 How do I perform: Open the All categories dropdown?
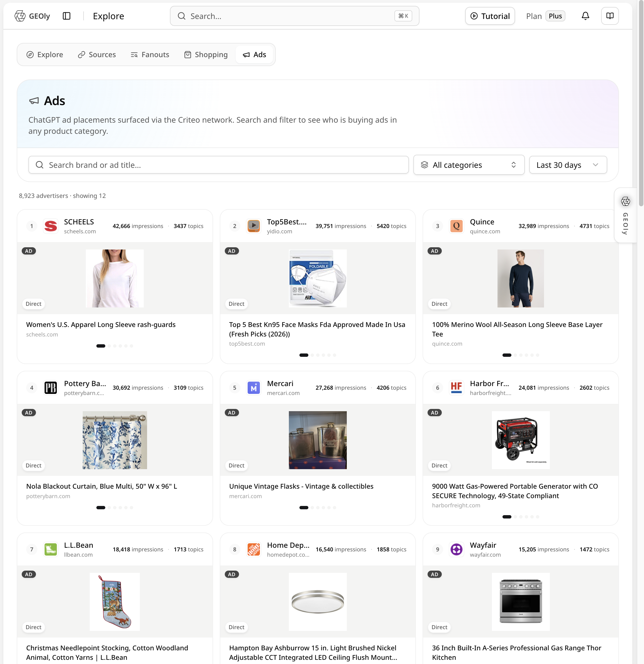pos(469,165)
